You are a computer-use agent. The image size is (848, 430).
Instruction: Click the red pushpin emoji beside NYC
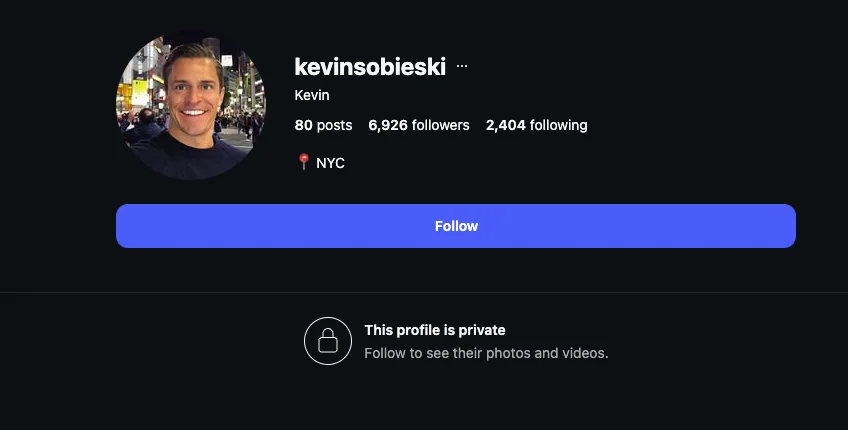pyautogui.click(x=303, y=162)
